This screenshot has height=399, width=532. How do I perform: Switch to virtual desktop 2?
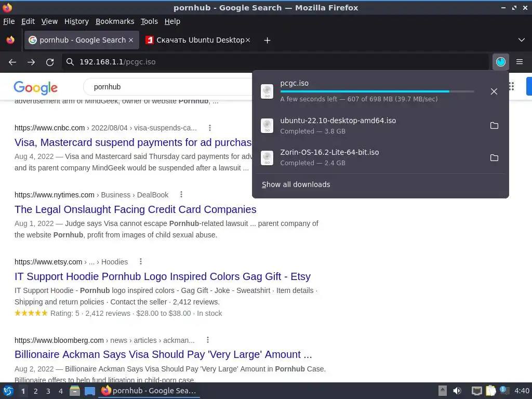coord(36,391)
